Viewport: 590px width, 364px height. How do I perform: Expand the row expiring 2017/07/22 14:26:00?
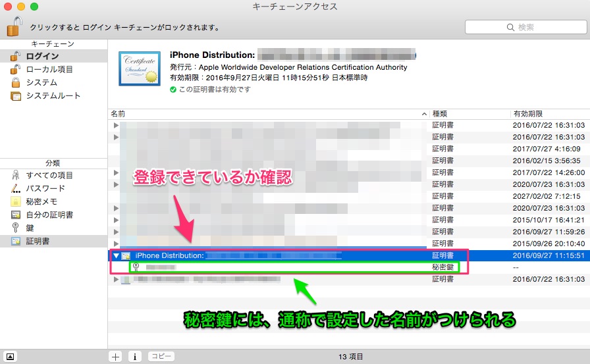[116, 172]
